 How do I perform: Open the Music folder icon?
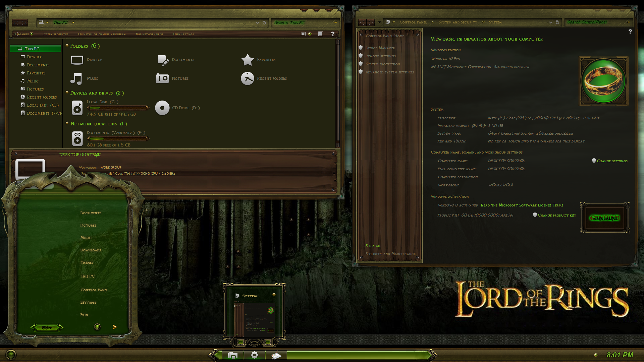(x=76, y=78)
